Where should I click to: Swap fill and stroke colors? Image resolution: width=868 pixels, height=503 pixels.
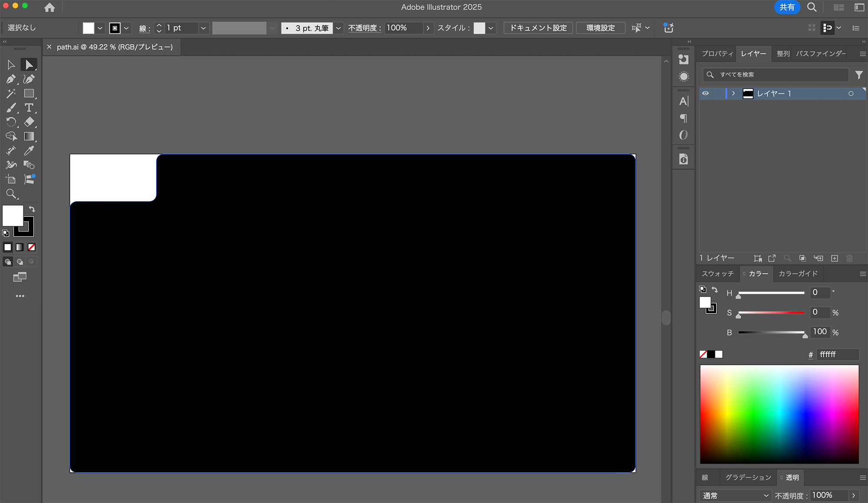pyautogui.click(x=32, y=209)
